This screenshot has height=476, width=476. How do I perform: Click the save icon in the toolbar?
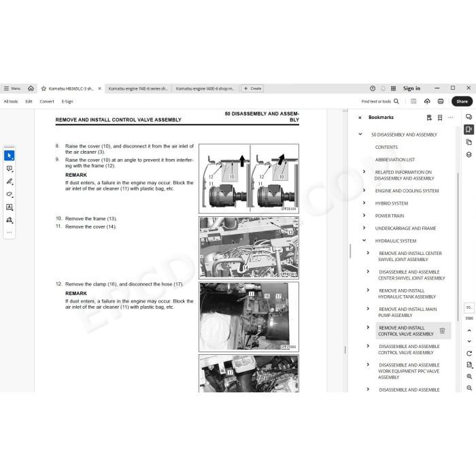point(413,101)
